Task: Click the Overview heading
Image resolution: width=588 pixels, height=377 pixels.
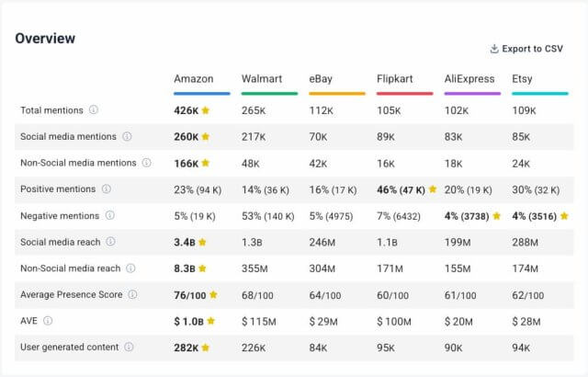Action: pyautogui.click(x=45, y=39)
